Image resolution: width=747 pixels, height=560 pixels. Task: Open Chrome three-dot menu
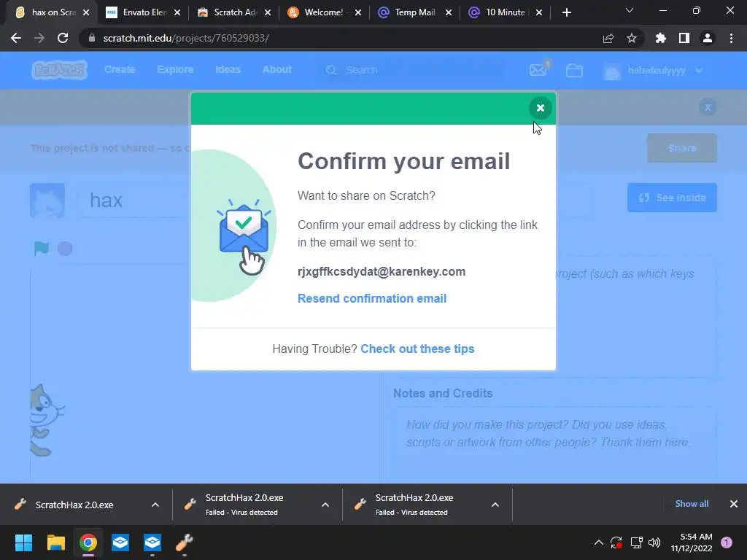coord(731,38)
